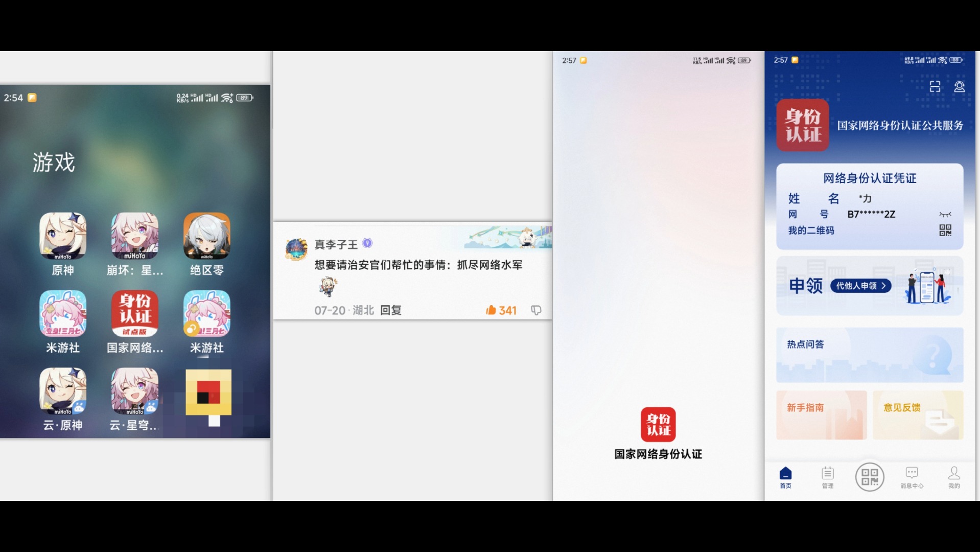Open the first 米游社 app beside 国家网络
This screenshot has width=980, height=552.
(x=63, y=313)
